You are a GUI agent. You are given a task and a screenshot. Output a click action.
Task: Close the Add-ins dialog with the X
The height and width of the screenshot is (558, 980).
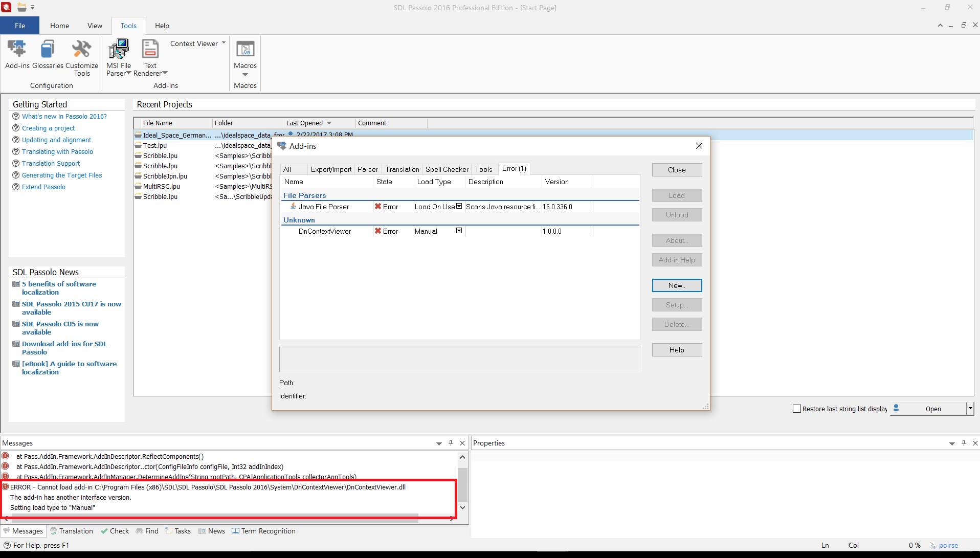[699, 146]
